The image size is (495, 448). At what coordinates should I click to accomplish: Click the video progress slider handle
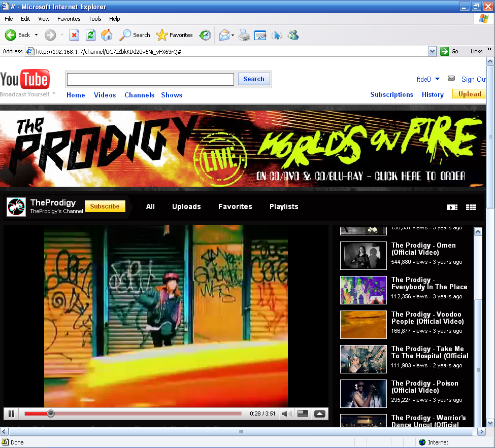(50, 413)
